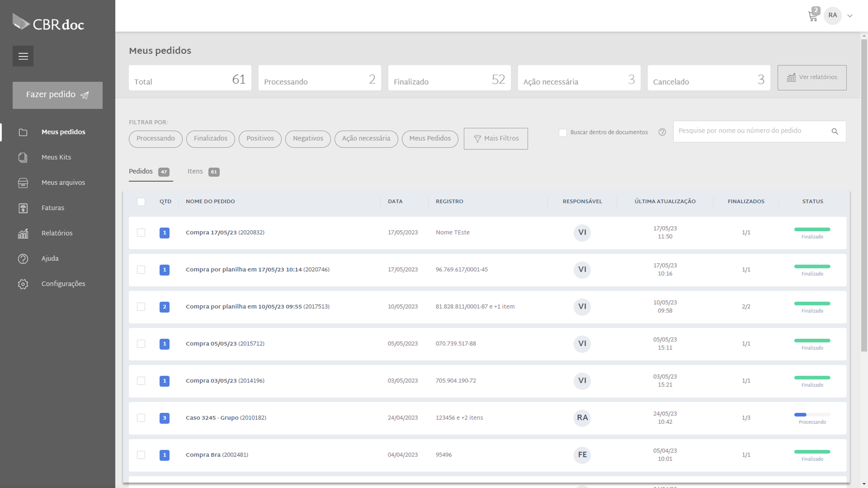This screenshot has height=488, width=868.
Task: Click quantity badge for Compra 17/05/23
Action: 164,233
